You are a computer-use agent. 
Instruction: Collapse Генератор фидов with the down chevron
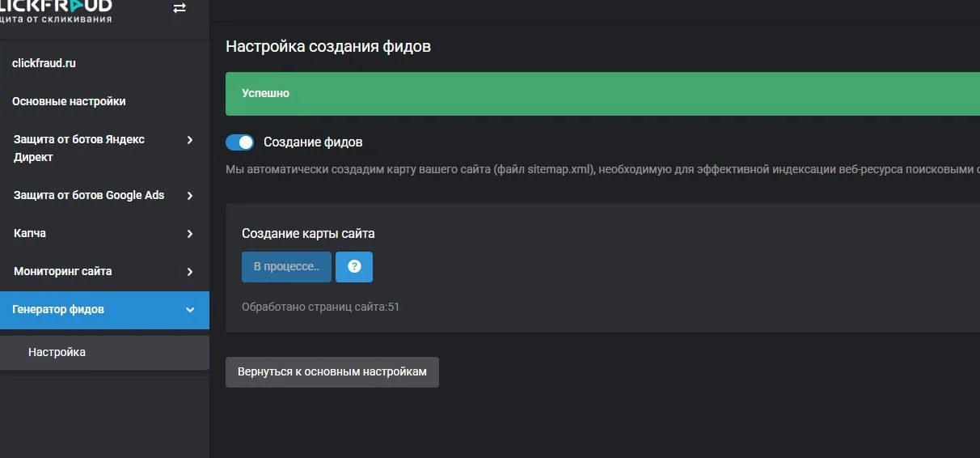pos(190,310)
